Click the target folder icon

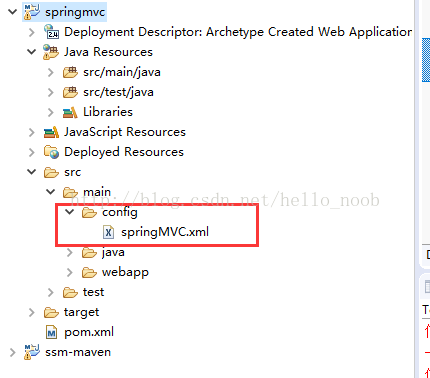[51, 313]
